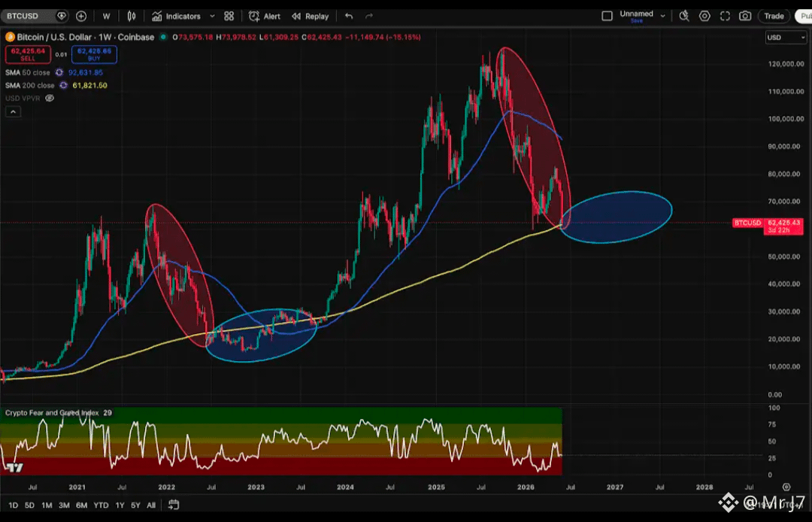The height and width of the screenshot is (522, 812).
Task: Click the 100,000.00 price scale label
Action: coord(786,119)
